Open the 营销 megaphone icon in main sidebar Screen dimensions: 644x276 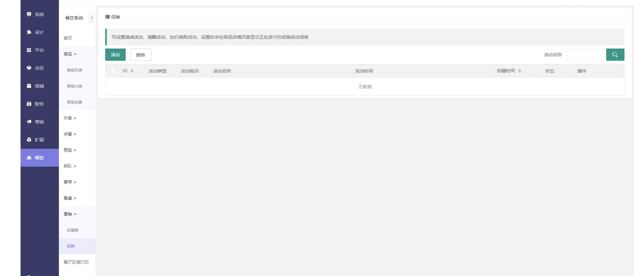(x=29, y=122)
